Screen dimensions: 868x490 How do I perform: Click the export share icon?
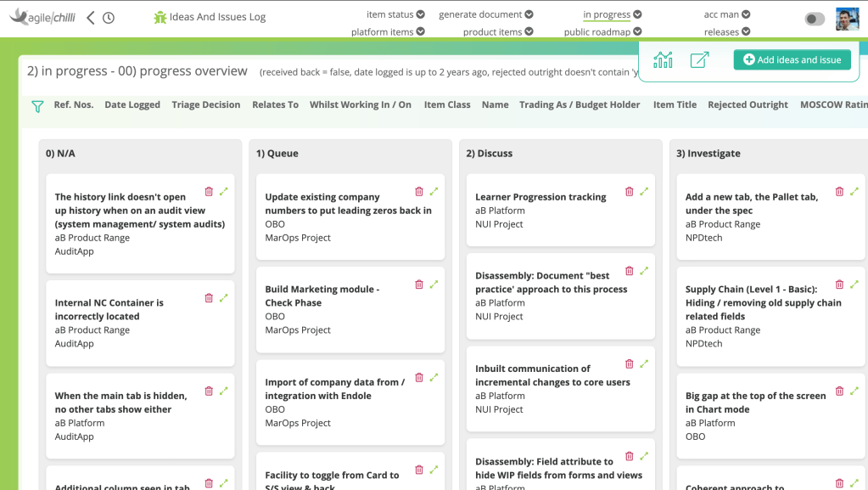699,59
